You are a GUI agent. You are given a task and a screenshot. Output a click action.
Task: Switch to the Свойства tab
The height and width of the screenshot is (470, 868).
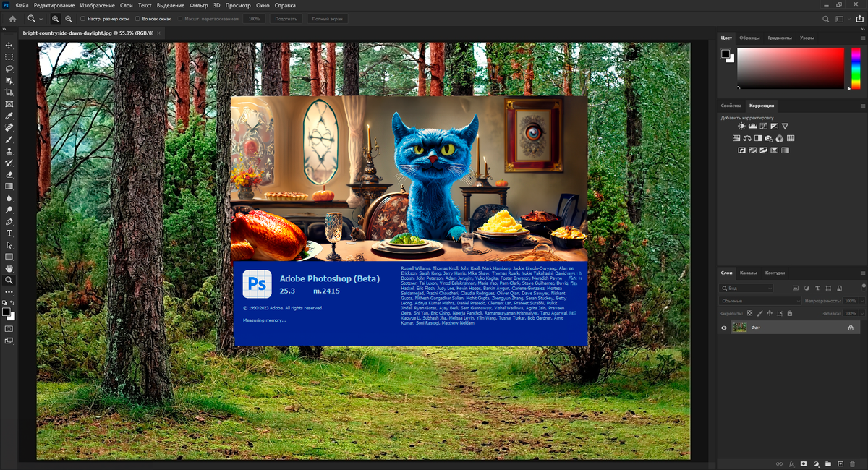[x=731, y=106]
